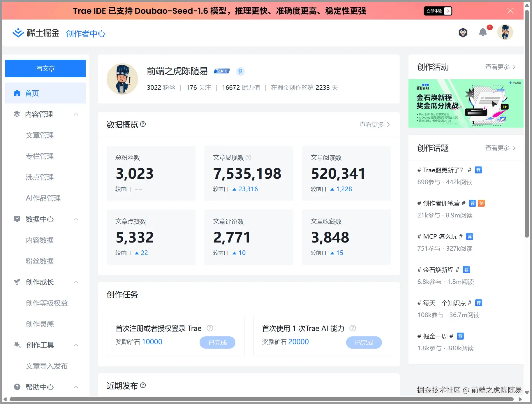Open the notification bell
The width and height of the screenshot is (532, 404).
pyautogui.click(x=483, y=32)
